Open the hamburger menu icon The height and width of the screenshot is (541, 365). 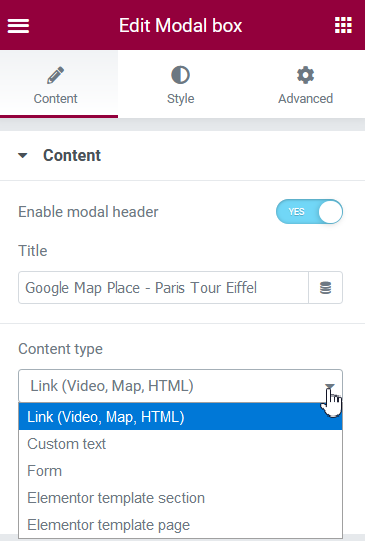coord(18,26)
